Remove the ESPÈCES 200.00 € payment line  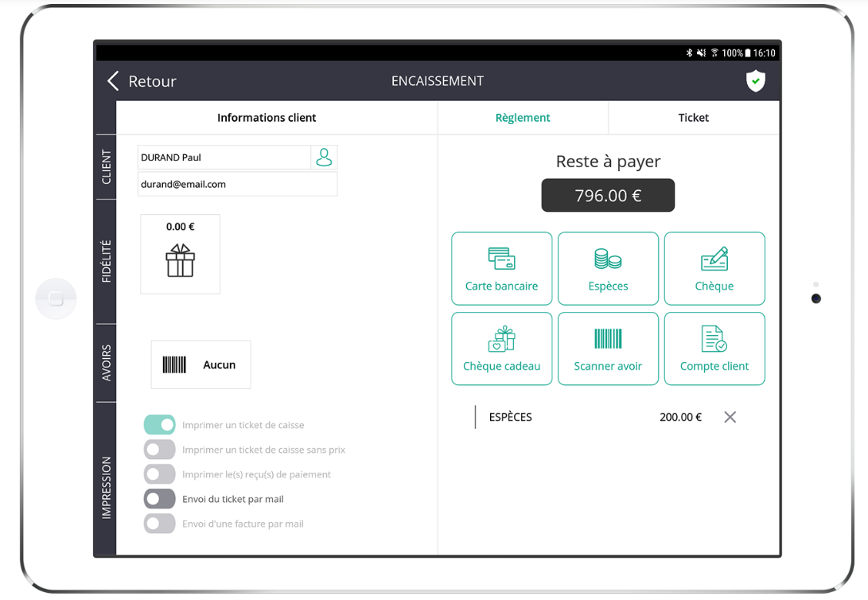tap(730, 417)
